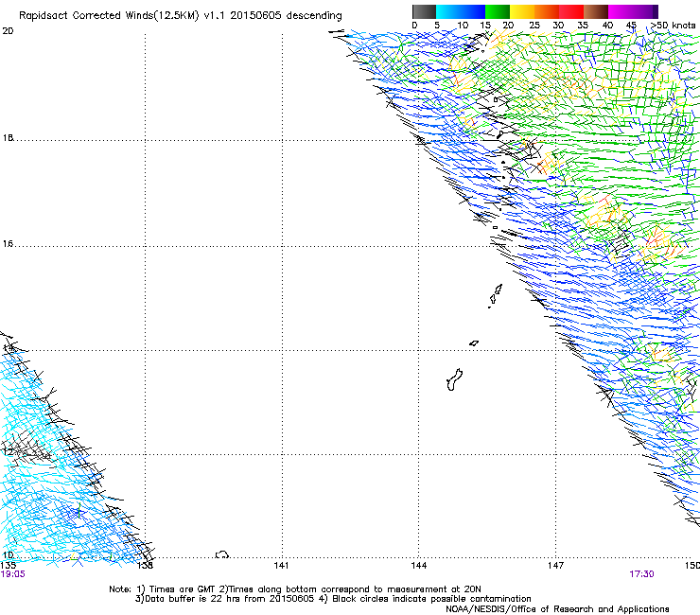Click the Guam island outline on the map
The height and width of the screenshot is (615, 700).
coord(454,379)
